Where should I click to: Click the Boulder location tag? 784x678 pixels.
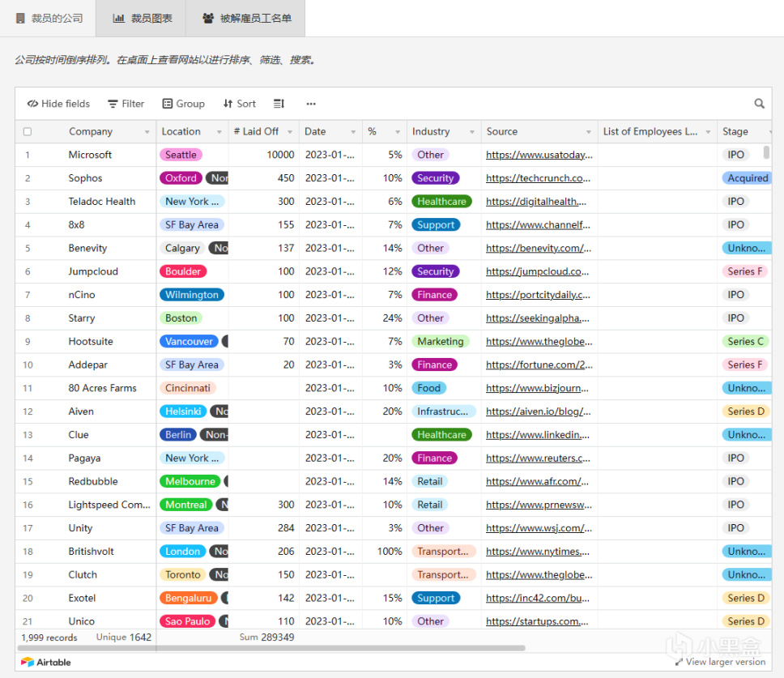183,271
